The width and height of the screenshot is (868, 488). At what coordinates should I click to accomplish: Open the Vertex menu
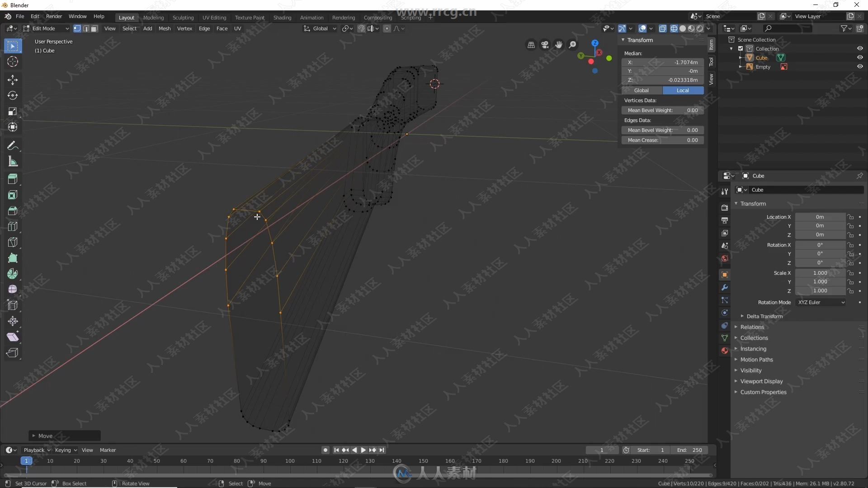184,28
